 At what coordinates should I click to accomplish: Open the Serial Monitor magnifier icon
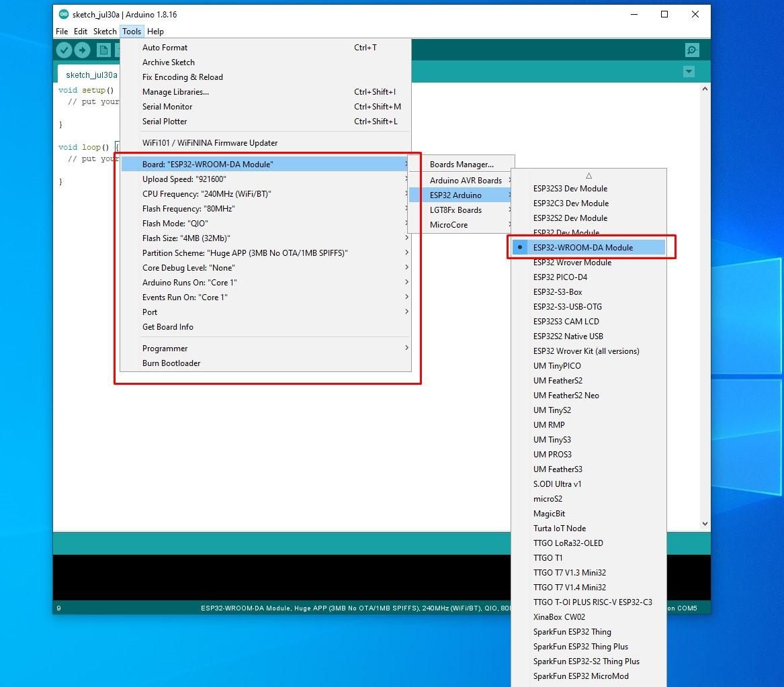[x=692, y=50]
